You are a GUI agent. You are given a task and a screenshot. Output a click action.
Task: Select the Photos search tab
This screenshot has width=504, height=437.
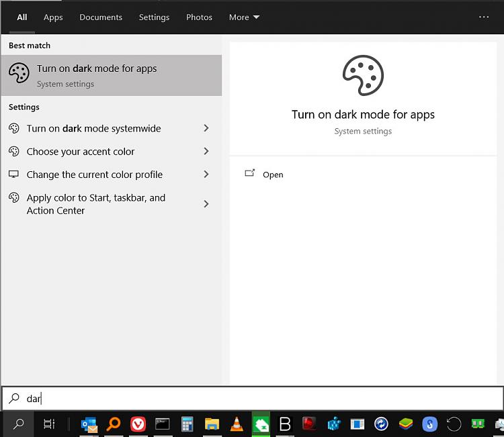click(200, 17)
